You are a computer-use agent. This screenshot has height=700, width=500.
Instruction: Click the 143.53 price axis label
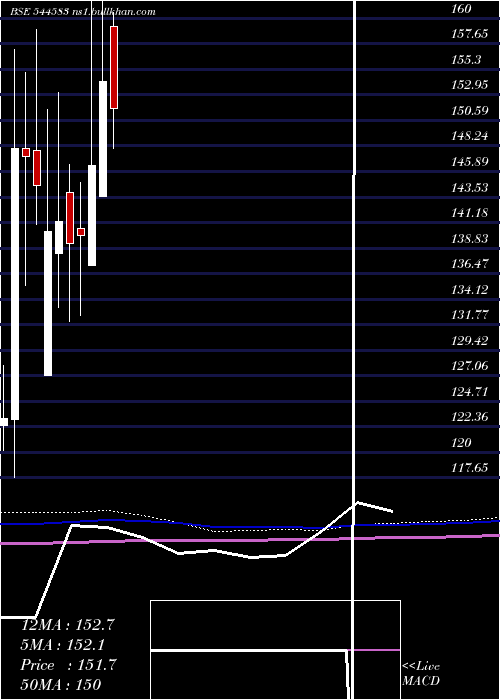click(470, 188)
